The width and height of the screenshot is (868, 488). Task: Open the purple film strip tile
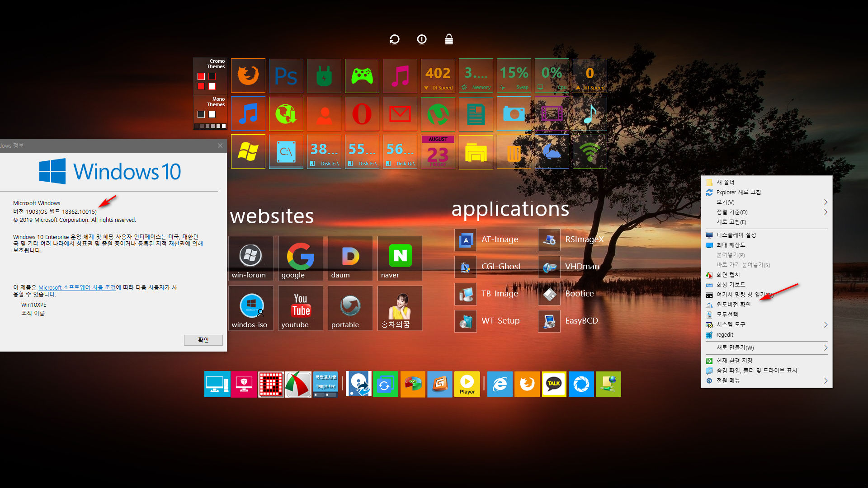[x=552, y=113]
